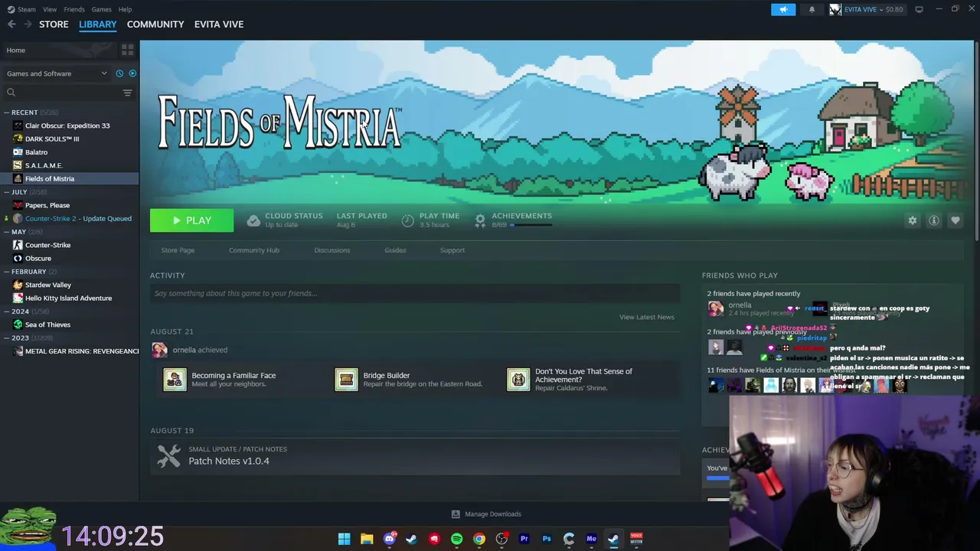Select Clair Obscur: Expedition 33 in library
This screenshot has width=980, height=551.
pos(70,126)
